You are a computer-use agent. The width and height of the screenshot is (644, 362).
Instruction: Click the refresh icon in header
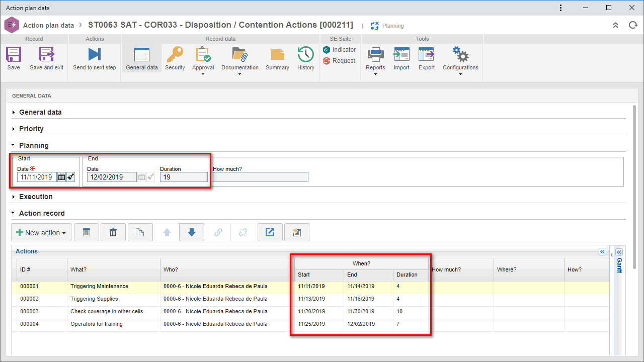click(633, 25)
